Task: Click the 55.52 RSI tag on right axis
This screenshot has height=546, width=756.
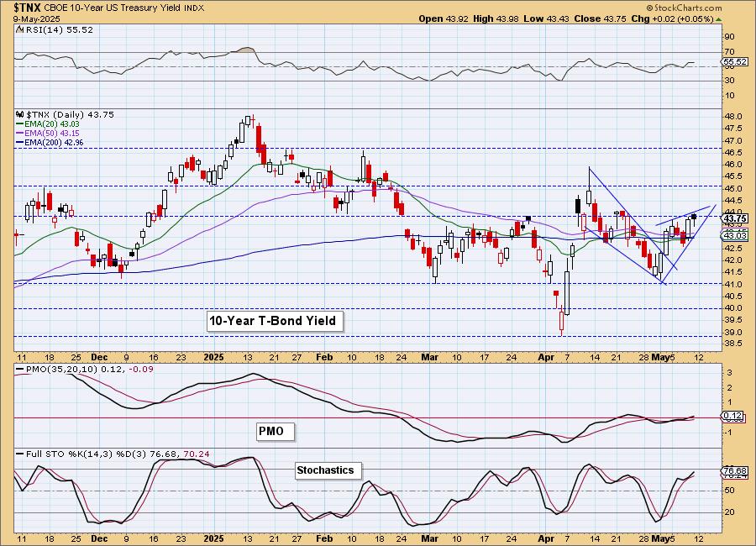Action: (x=735, y=61)
